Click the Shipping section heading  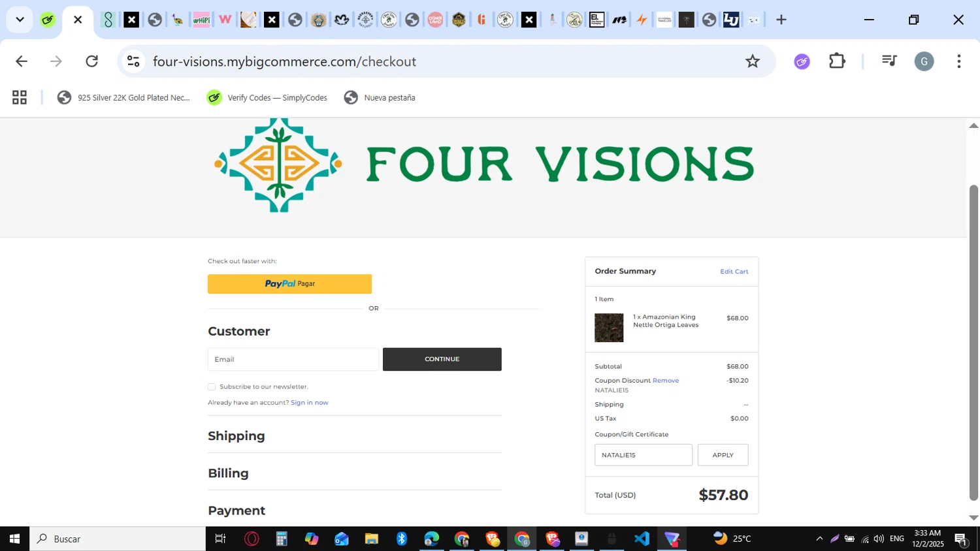tap(237, 436)
